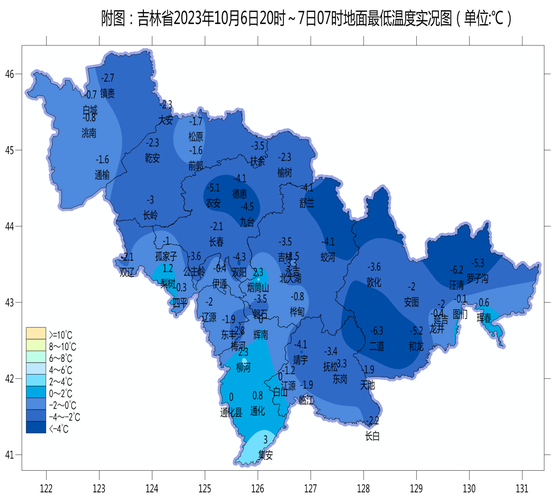Click longitude axis label 122

coord(47,489)
